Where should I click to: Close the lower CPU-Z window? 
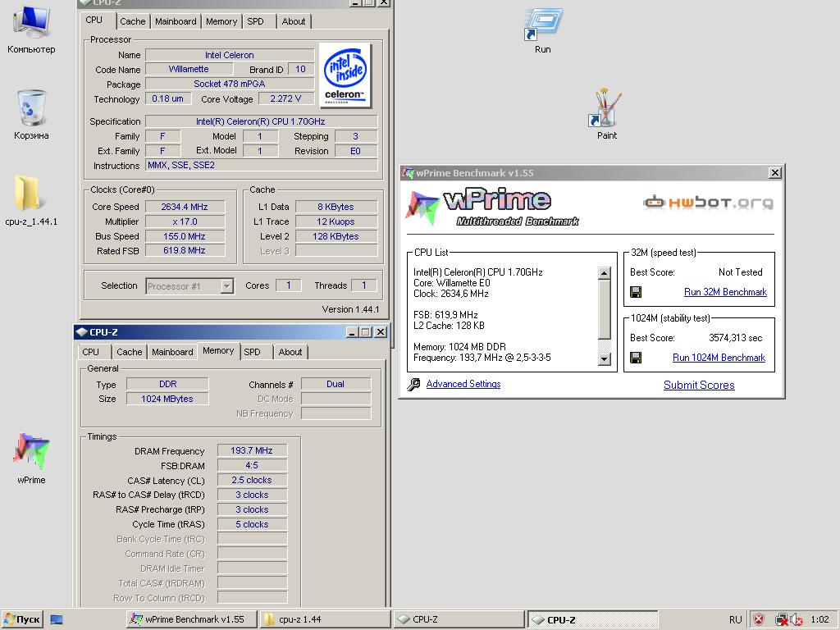pyautogui.click(x=381, y=332)
